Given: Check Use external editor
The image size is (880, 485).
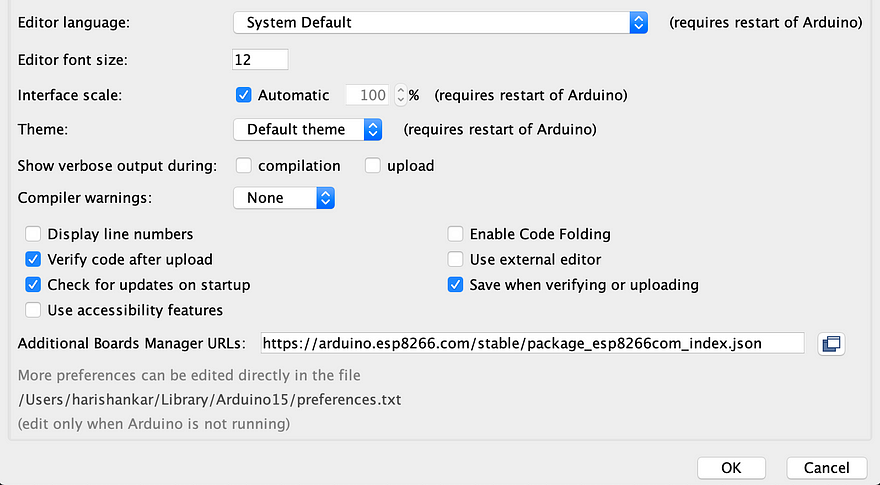Looking at the screenshot, I should (x=455, y=259).
